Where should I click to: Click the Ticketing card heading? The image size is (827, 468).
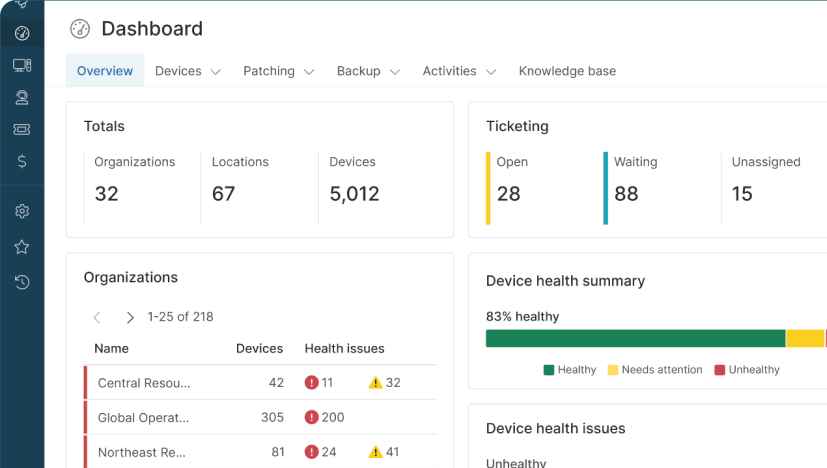[517, 126]
